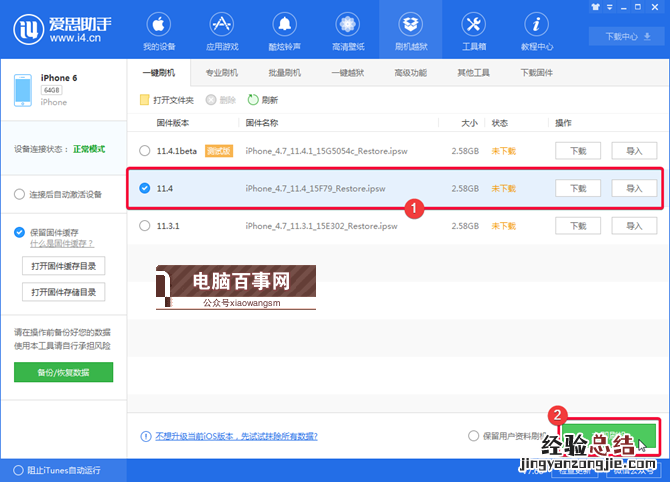Image resolution: width=670 pixels, height=482 pixels.
Task: Click the skin shirt icon in title bar
Action: tap(596, 7)
